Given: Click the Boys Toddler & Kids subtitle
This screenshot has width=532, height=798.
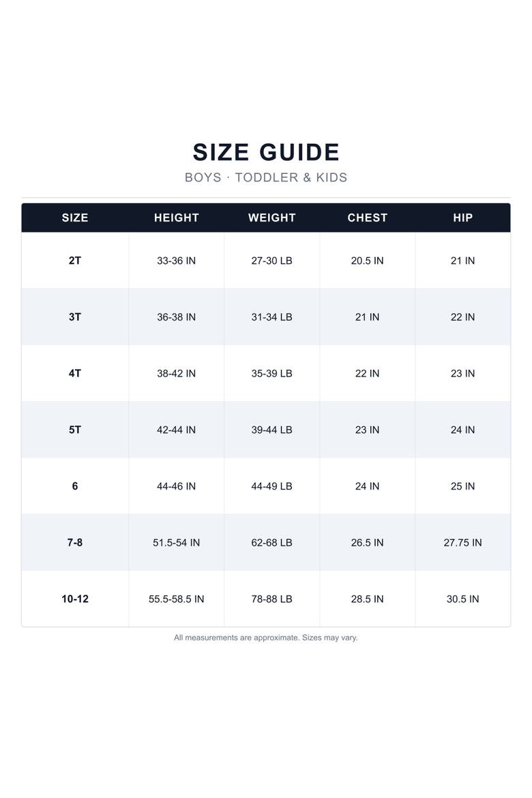Looking at the screenshot, I should (x=266, y=177).
